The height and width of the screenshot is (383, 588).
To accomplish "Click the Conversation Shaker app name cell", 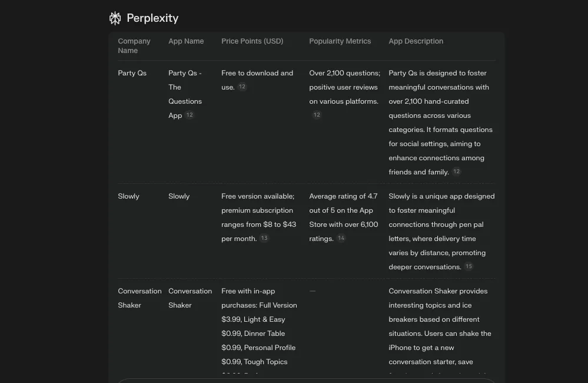I will [x=190, y=298].
